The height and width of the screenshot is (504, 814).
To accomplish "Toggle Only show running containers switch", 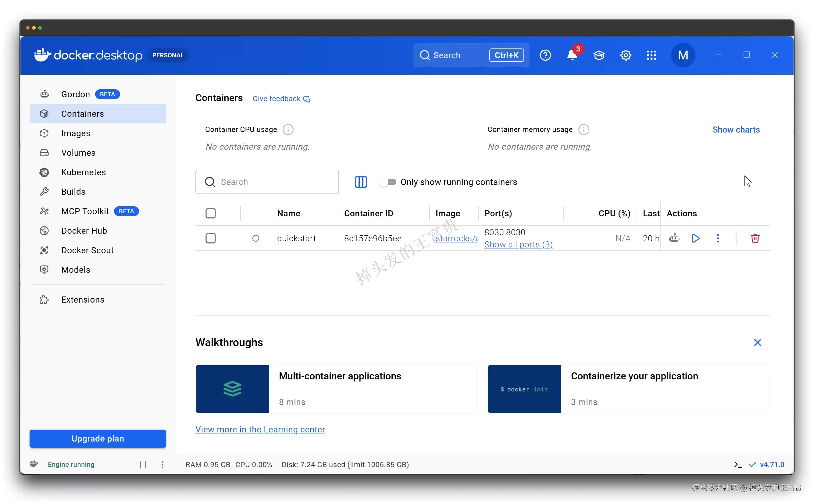I will 388,182.
